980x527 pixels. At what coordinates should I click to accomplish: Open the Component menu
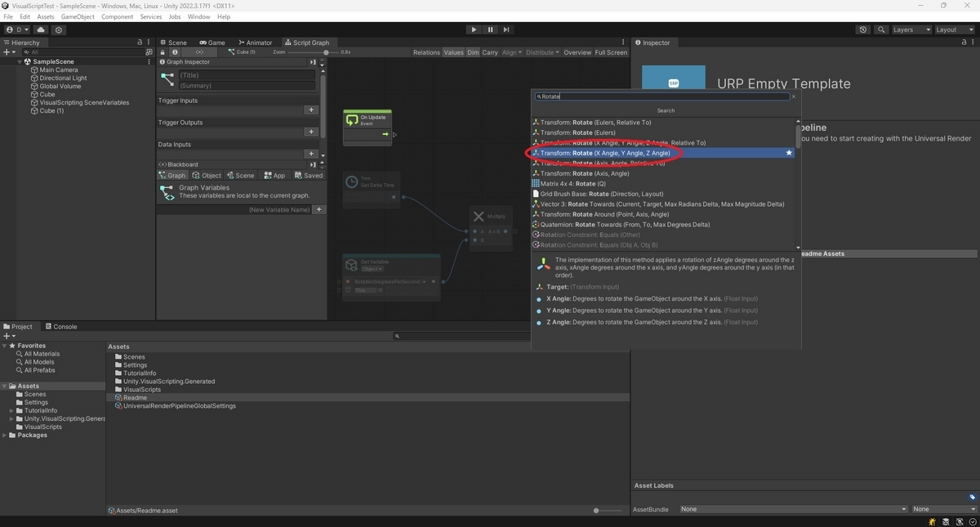click(x=118, y=16)
